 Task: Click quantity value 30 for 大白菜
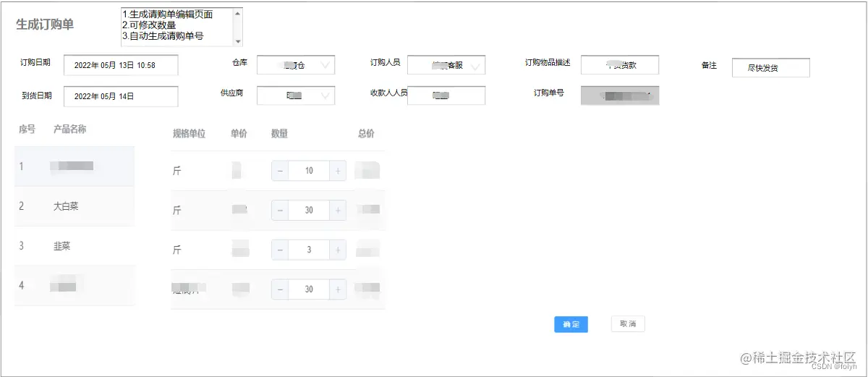pos(309,210)
